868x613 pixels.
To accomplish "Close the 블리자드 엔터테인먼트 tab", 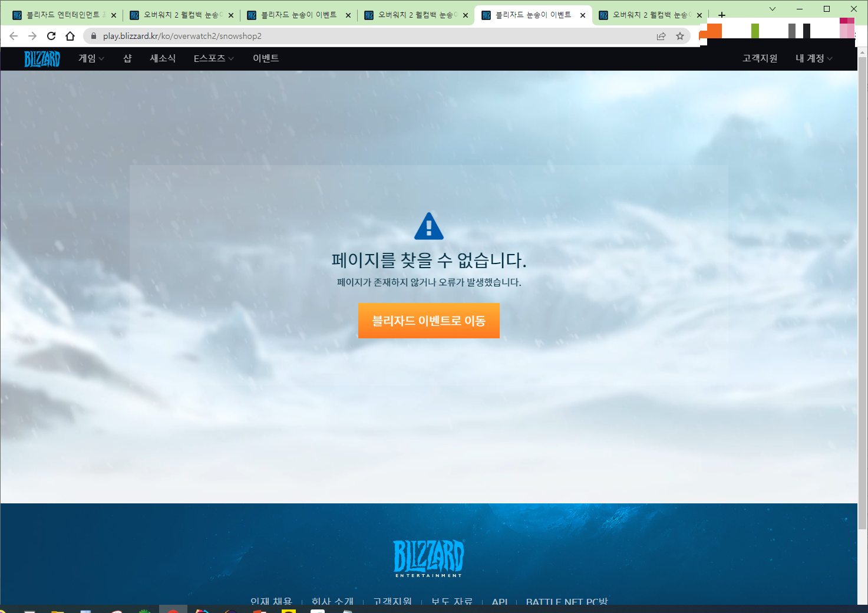I will pos(114,15).
